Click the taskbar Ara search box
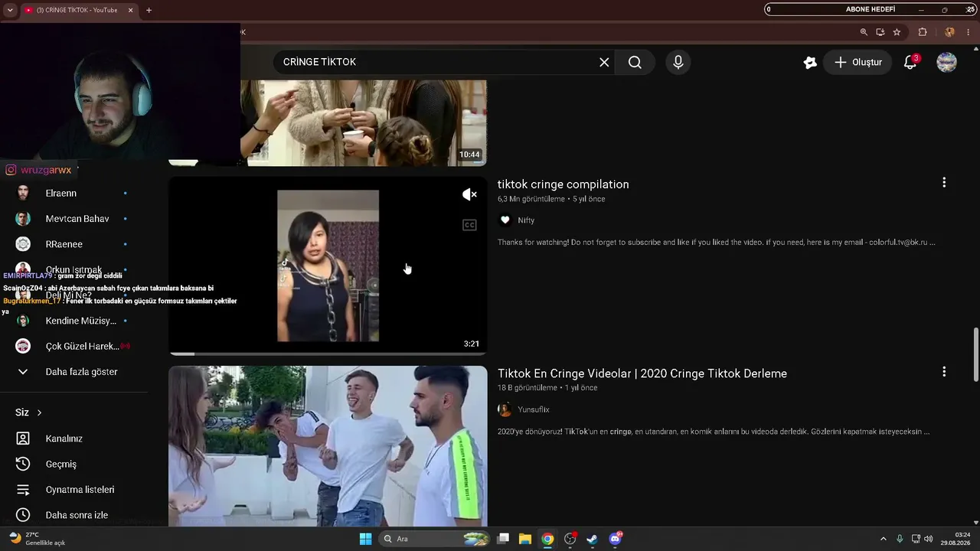This screenshot has width=980, height=551. [x=434, y=539]
